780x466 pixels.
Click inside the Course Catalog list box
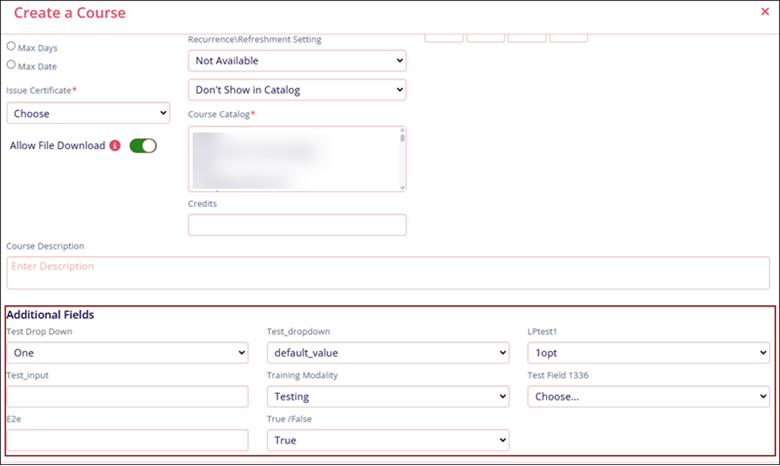coord(290,158)
